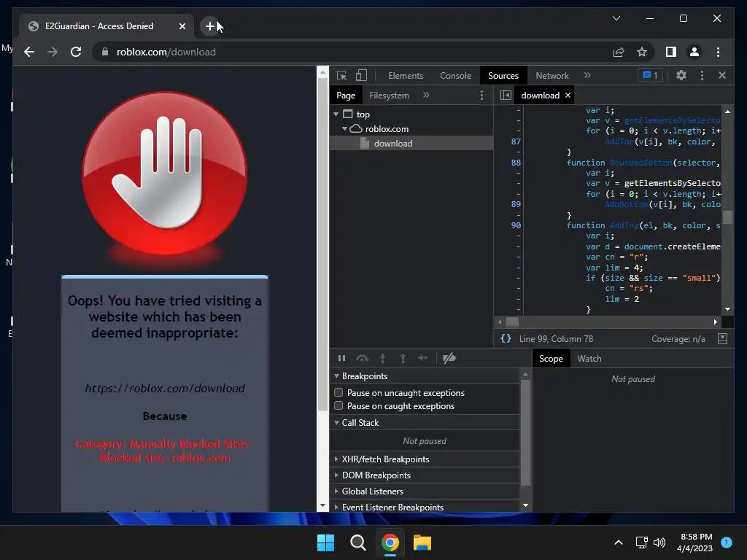This screenshot has width=747, height=560.
Task: Open the coverage drawer icon
Action: [x=722, y=338]
